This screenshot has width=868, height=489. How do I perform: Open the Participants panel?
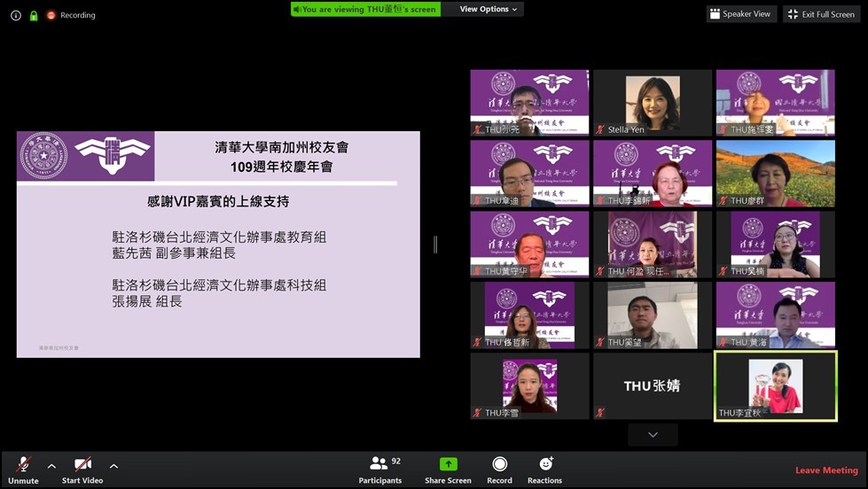380,463
